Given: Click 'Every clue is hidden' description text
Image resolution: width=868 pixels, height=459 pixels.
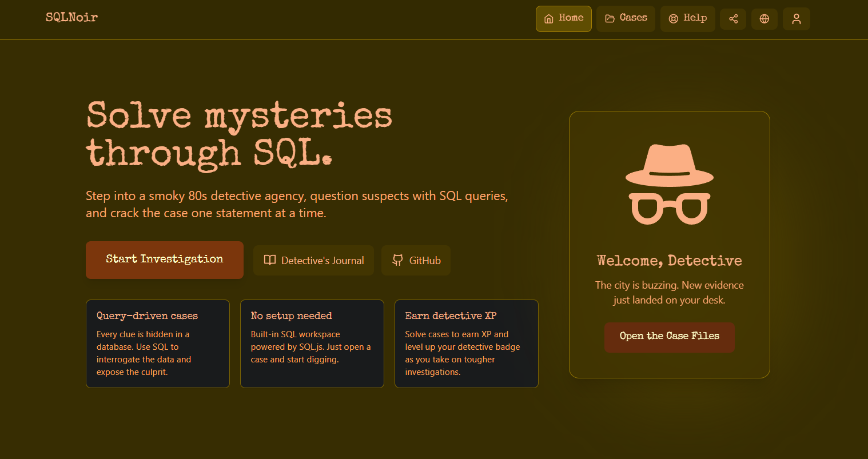Looking at the screenshot, I should pos(144,353).
